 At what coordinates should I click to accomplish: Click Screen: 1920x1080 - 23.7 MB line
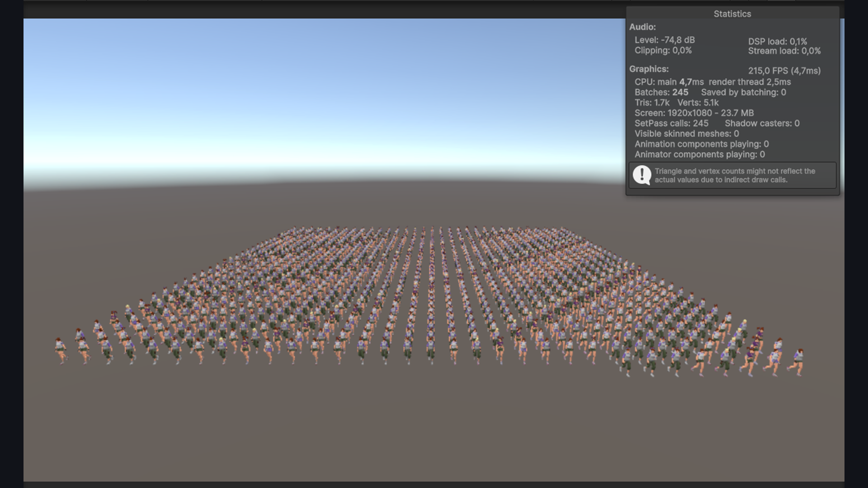point(694,113)
